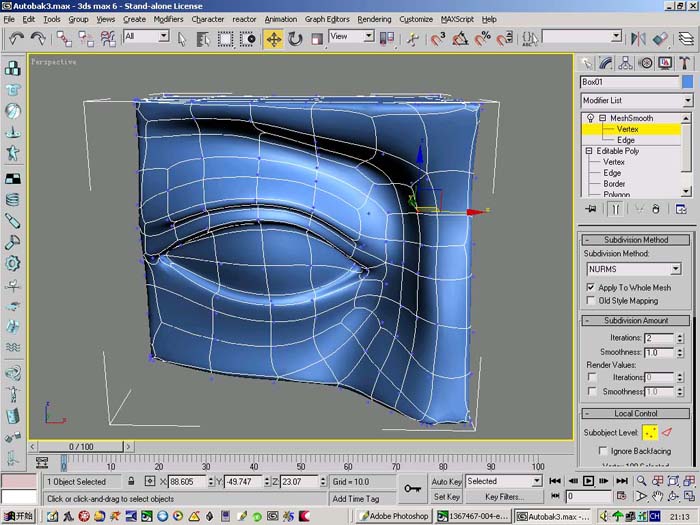Activate the Unlink Selection tool
This screenshot has height=525, width=700.
86,39
